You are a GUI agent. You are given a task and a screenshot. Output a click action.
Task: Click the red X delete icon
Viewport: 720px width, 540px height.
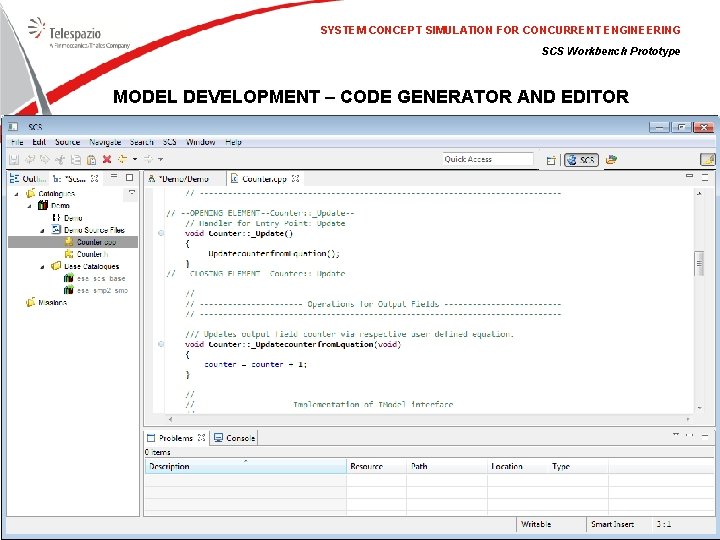click(x=107, y=159)
